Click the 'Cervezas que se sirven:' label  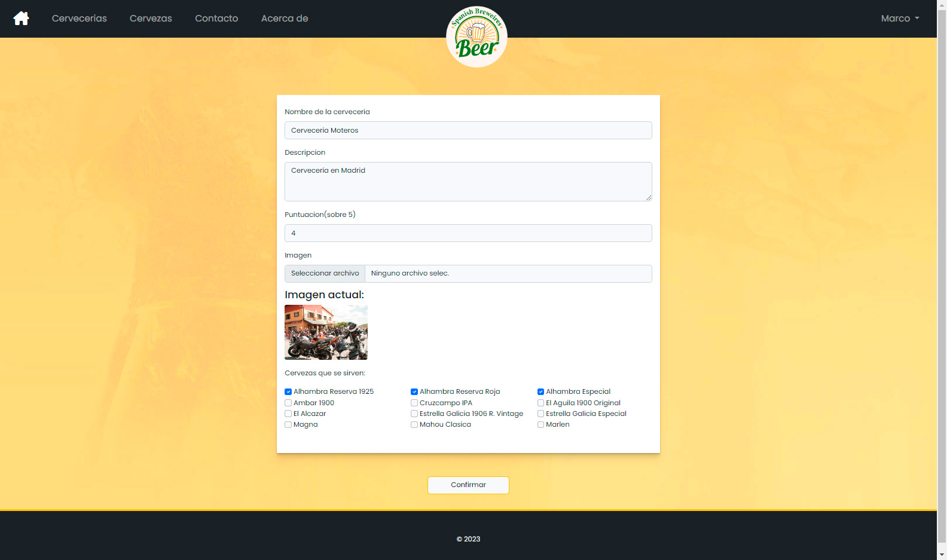325,373
